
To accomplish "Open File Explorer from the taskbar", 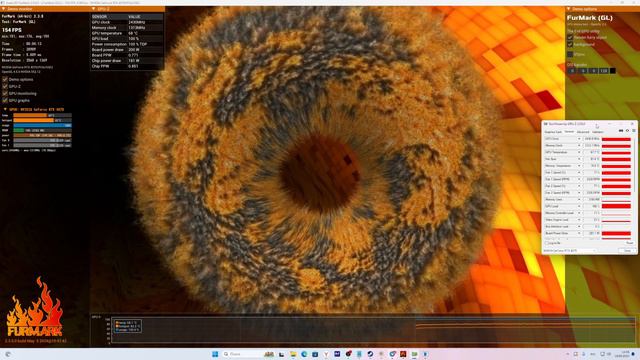I will pos(293,354).
